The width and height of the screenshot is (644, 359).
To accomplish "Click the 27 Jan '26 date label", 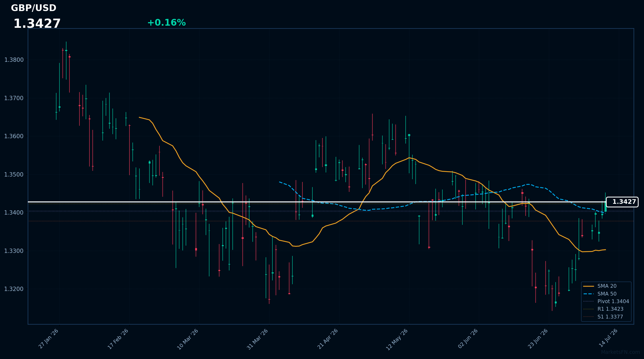I will tap(49, 339).
